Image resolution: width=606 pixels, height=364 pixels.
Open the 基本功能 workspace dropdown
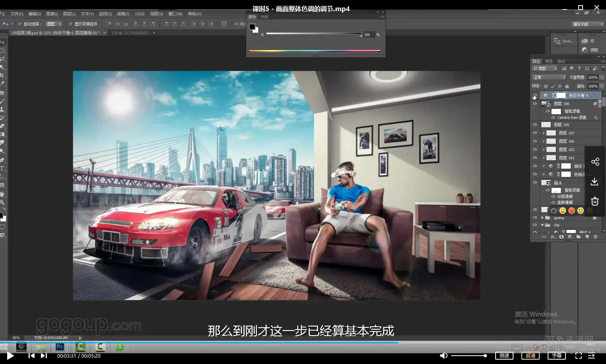coord(588,24)
